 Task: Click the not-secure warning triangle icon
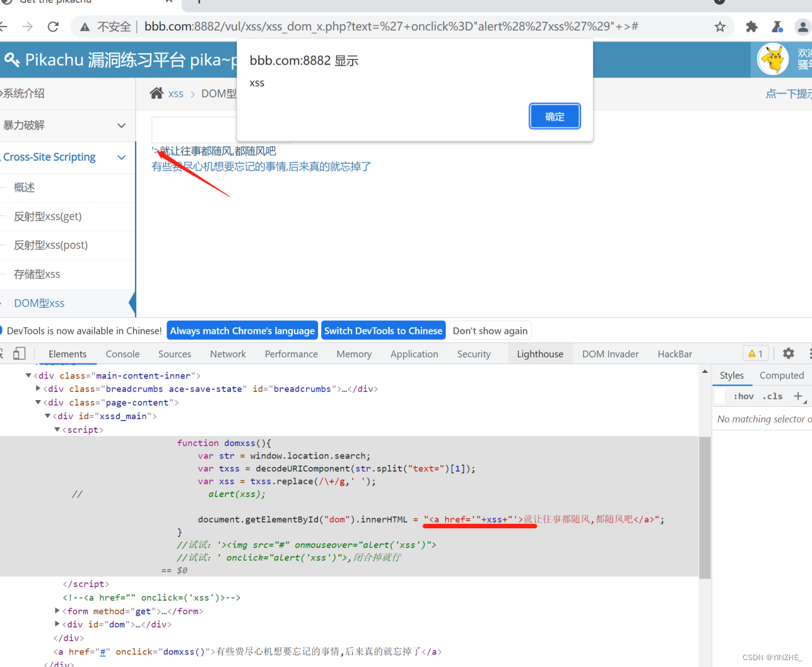(x=85, y=27)
